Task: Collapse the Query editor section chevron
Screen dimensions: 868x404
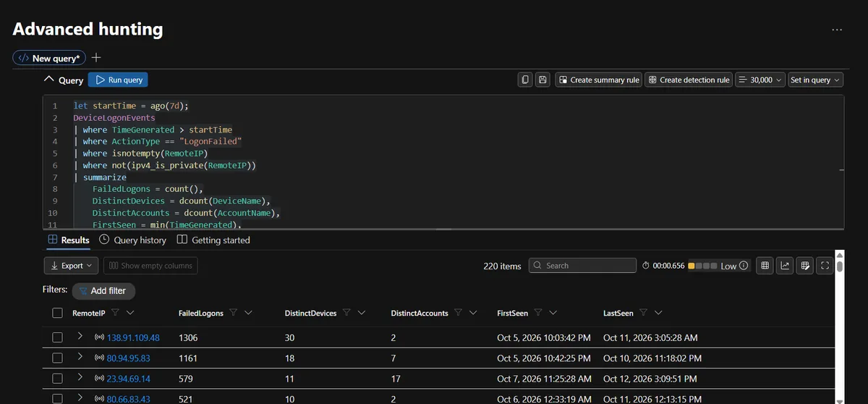Action: click(49, 80)
